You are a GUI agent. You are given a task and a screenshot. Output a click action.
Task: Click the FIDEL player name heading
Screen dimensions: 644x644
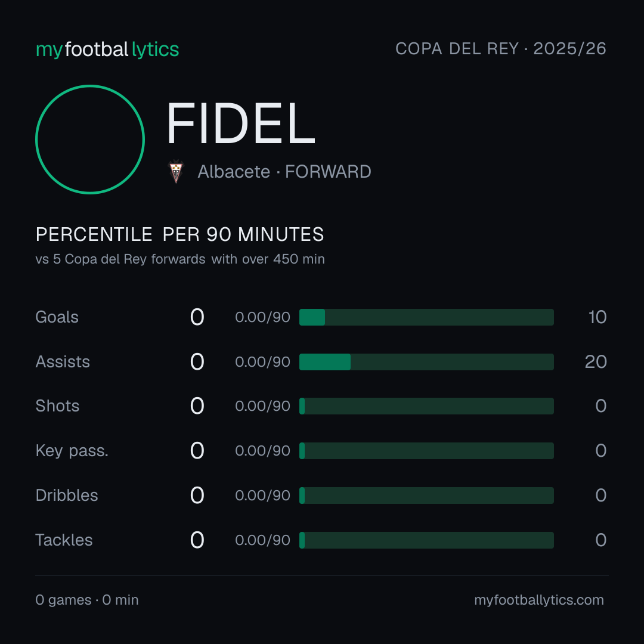click(241, 123)
